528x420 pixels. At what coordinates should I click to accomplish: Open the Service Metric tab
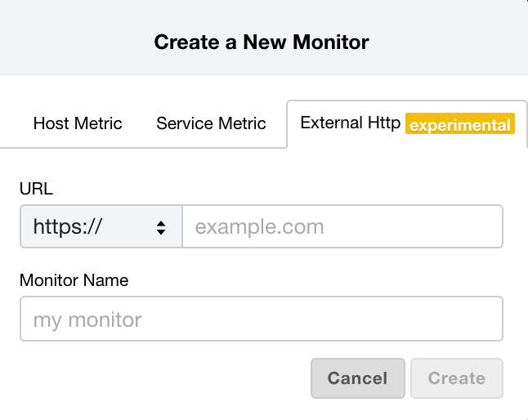coord(211,124)
